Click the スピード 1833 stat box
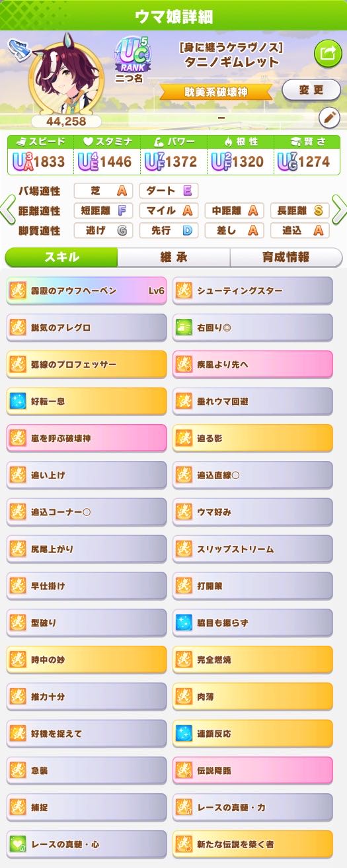The image size is (347, 868). [41, 154]
